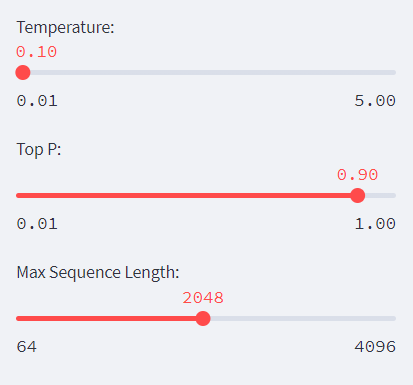Click the gray unfilled Max Sequence Length track
The height and width of the screenshot is (385, 413).
(x=303, y=318)
